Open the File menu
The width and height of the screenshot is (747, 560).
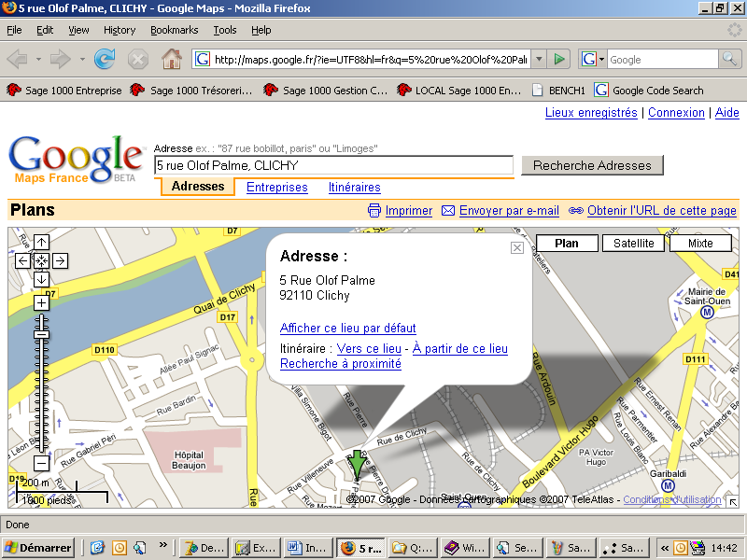point(14,30)
